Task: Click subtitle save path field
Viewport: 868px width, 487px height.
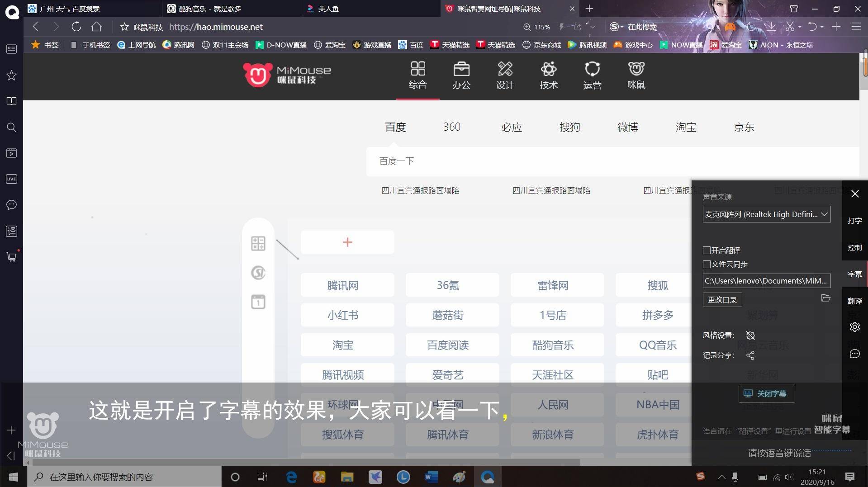Action: click(767, 281)
